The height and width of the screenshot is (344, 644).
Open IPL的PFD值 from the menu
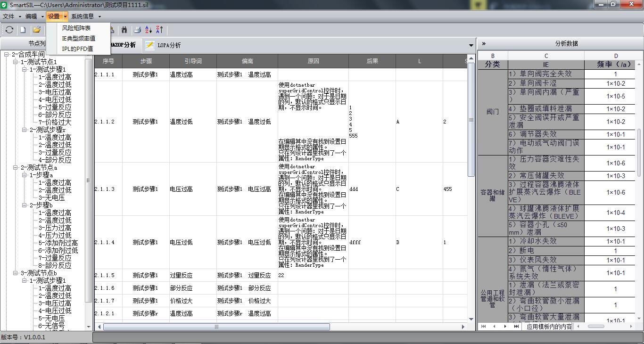click(x=77, y=49)
